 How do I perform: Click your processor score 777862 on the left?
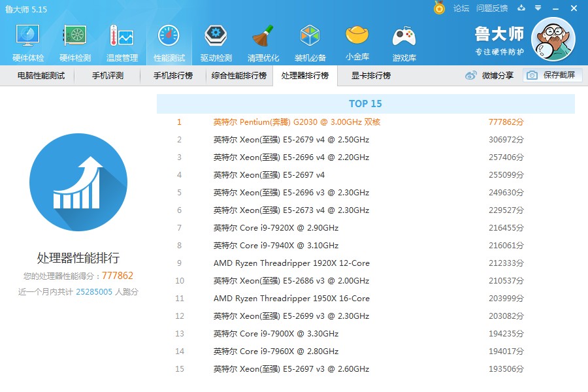[x=118, y=276]
